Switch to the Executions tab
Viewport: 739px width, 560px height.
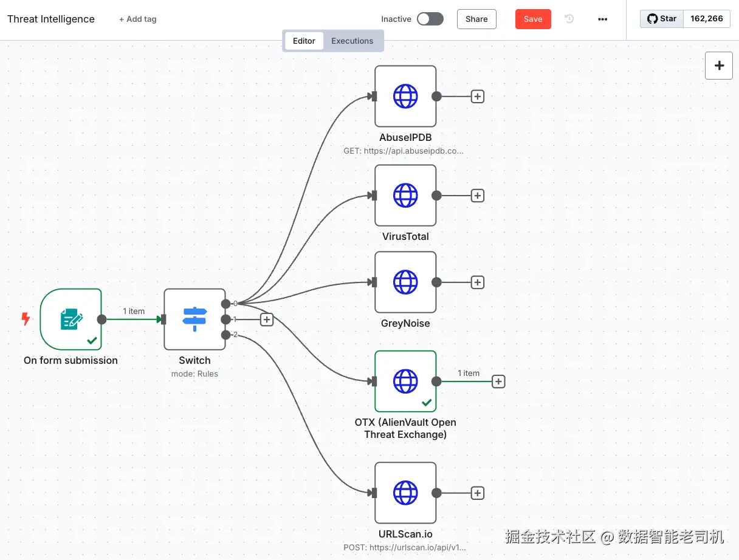[x=352, y=41]
